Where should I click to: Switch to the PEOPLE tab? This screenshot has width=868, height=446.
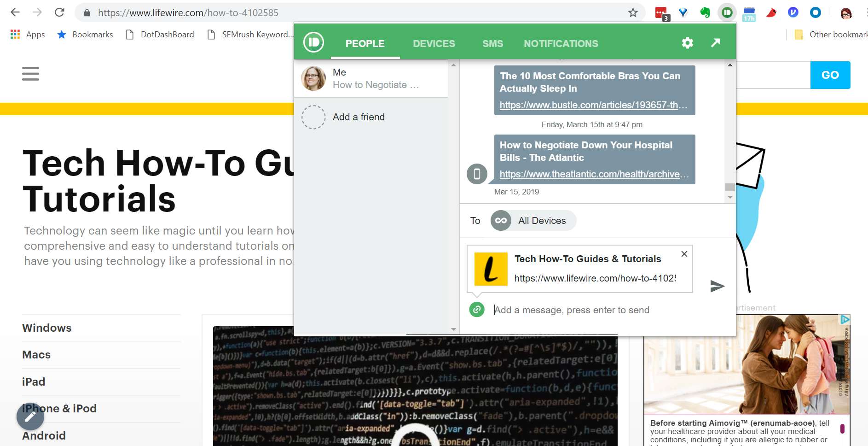coord(365,44)
